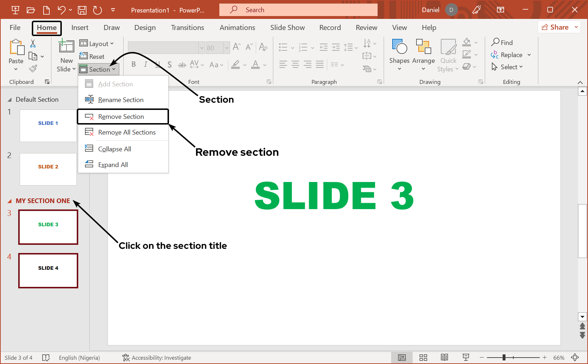The height and width of the screenshot is (364, 588).
Task: Switch to the Insert tab
Action: point(80,27)
